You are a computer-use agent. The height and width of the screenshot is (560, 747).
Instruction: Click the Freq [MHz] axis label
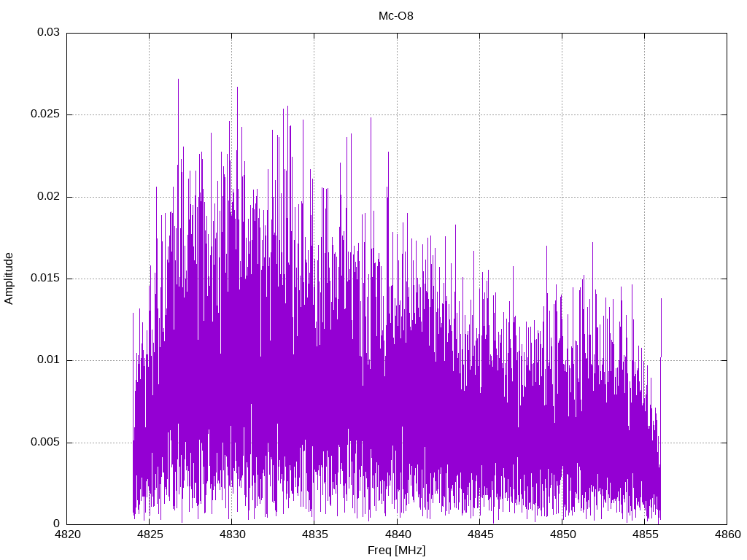pyautogui.click(x=396, y=551)
